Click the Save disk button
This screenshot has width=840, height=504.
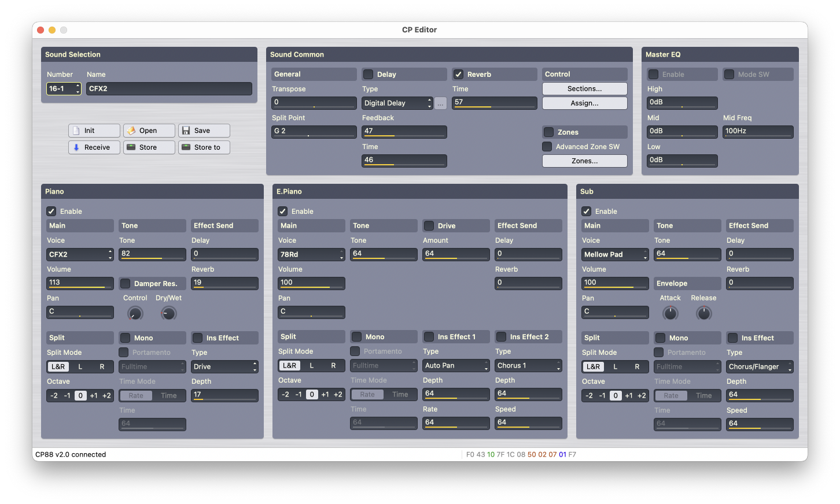[204, 131]
